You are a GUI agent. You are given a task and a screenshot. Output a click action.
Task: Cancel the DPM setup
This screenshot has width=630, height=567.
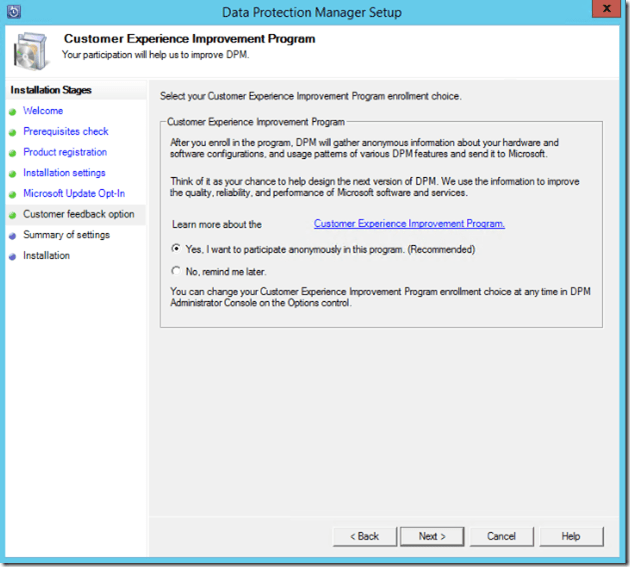pos(501,536)
